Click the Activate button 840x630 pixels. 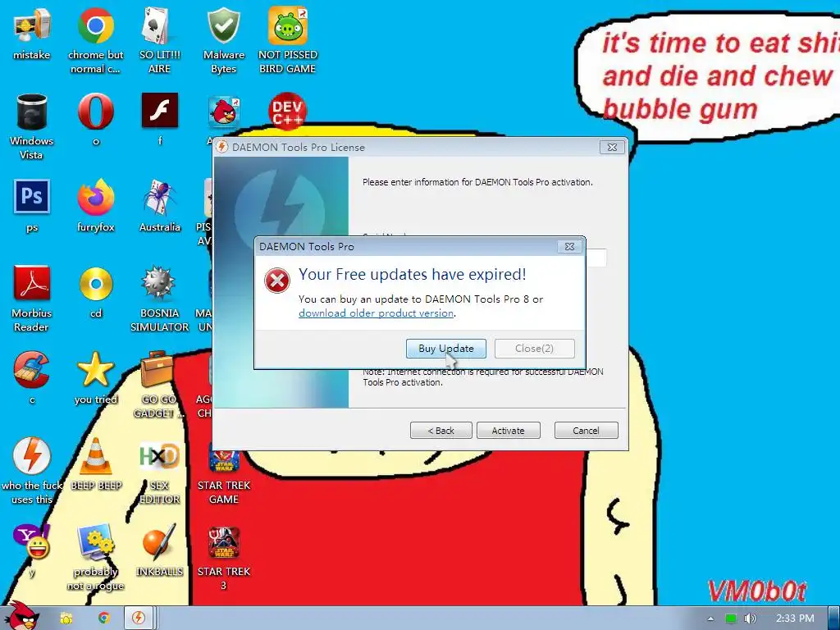[509, 430]
